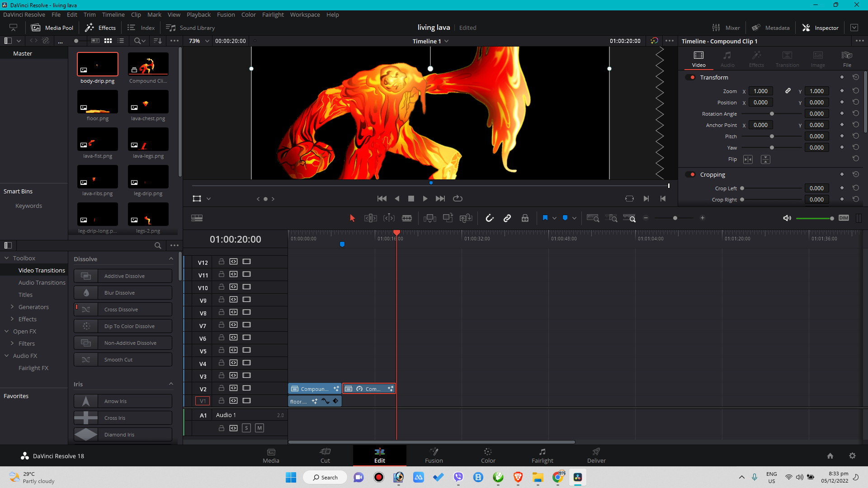Lock the V12 track
The height and width of the screenshot is (488, 868).
(222, 262)
